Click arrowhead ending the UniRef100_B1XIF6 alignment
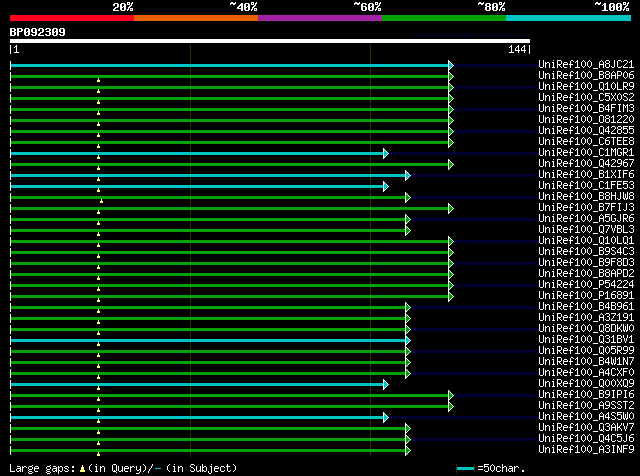640x476 pixels. click(x=408, y=176)
